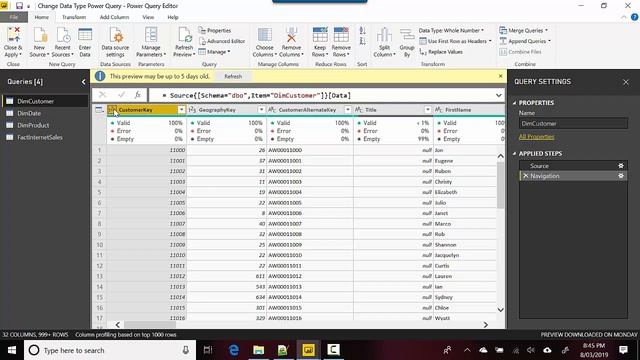This screenshot has height=360, width=640.
Task: Click the query Name input field
Action: pos(573,123)
